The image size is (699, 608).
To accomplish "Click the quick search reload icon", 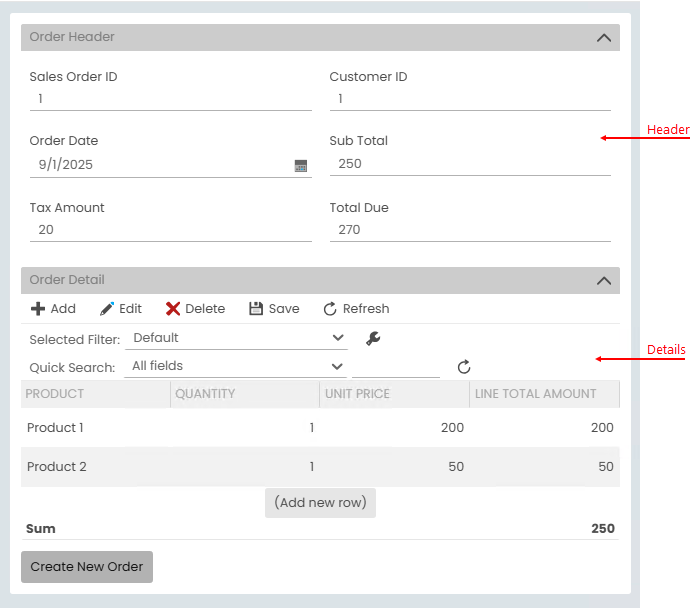I will [x=464, y=367].
